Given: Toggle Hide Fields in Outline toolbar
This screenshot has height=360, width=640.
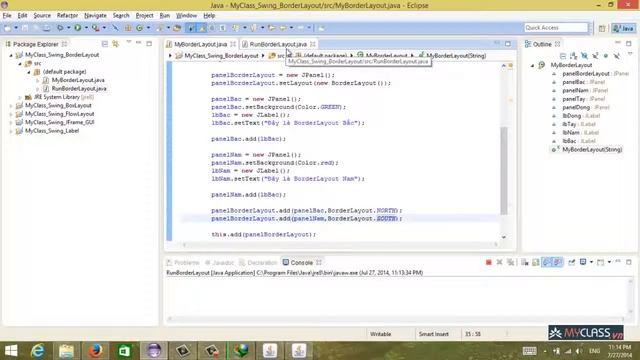Looking at the screenshot, I should (x=584, y=56).
